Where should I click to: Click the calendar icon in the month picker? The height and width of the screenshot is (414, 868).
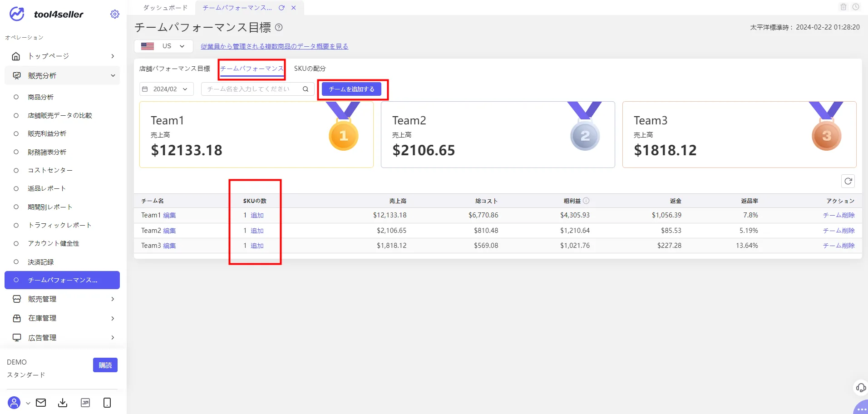[x=145, y=89]
